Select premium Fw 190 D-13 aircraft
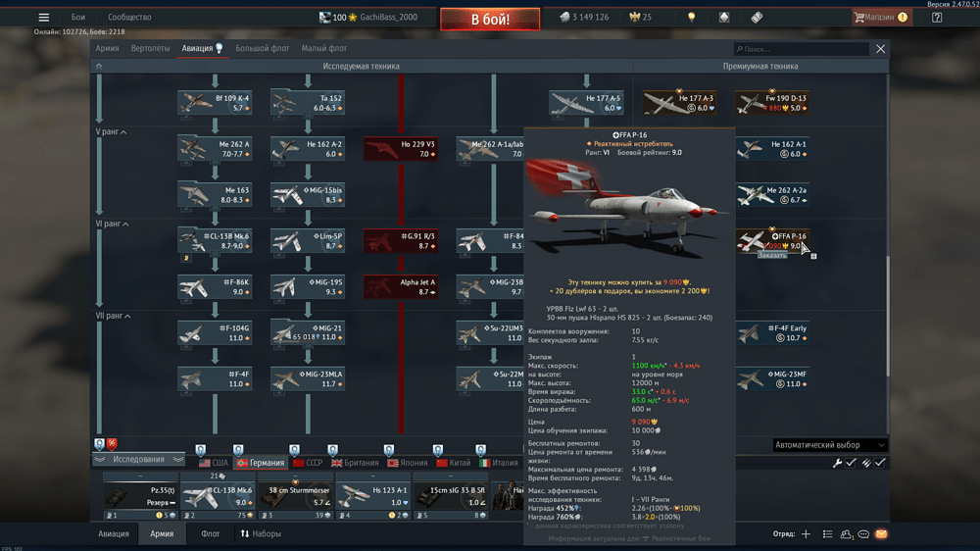Viewport: 980px width, 551px height. 772,103
